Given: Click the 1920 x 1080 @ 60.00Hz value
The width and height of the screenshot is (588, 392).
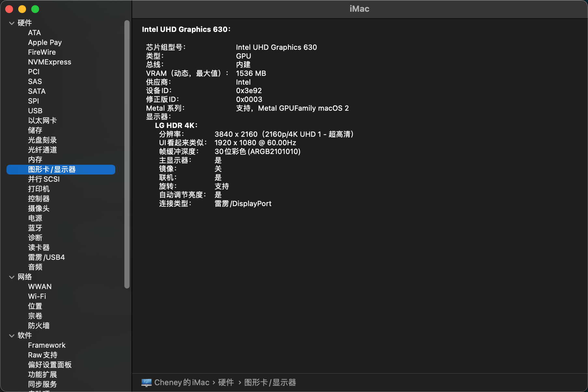Looking at the screenshot, I should pyautogui.click(x=255, y=143).
